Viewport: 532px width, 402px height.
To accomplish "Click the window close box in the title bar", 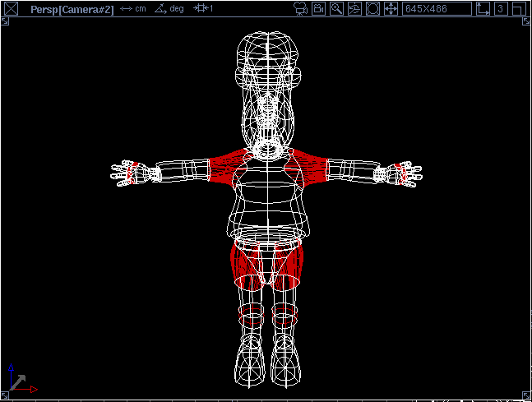I will tap(12, 9).
